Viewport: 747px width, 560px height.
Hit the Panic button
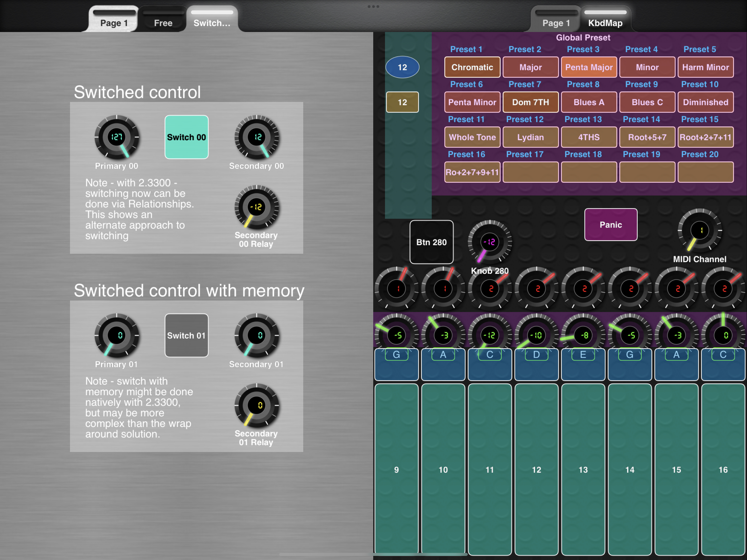tap(611, 224)
